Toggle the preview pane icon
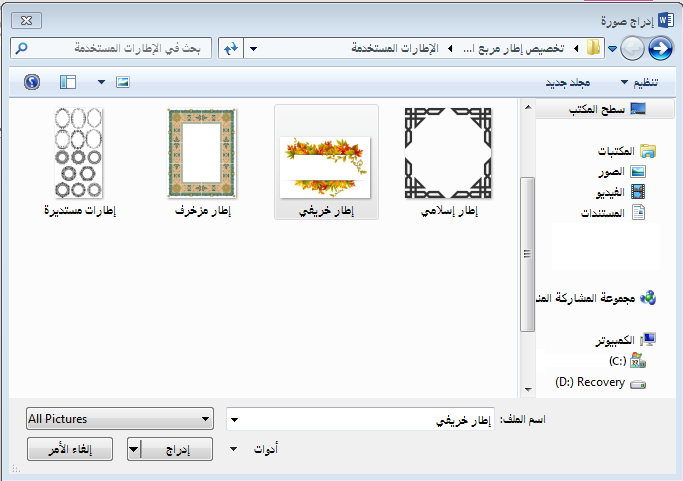Viewport: 683px width, 481px height. pyautogui.click(x=68, y=81)
